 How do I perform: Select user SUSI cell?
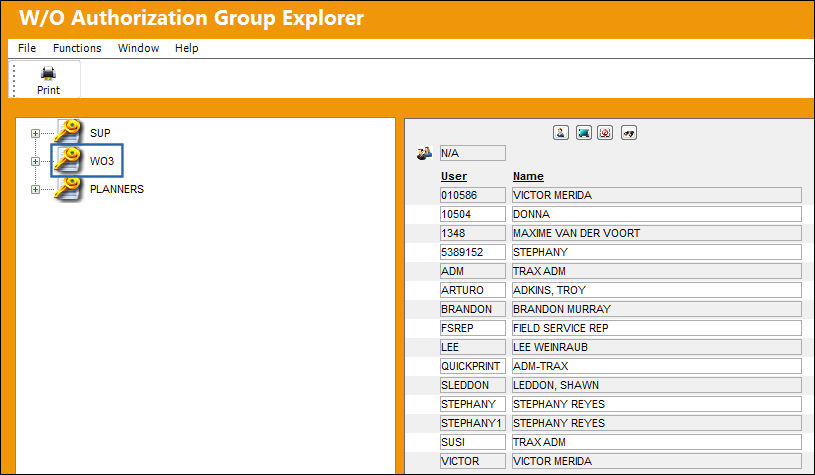[x=472, y=442]
